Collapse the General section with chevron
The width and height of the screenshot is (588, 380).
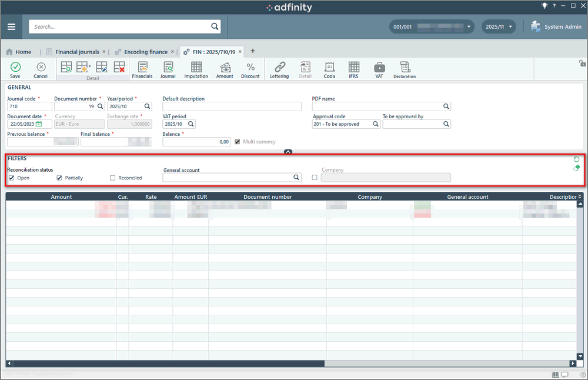pyautogui.click(x=288, y=152)
